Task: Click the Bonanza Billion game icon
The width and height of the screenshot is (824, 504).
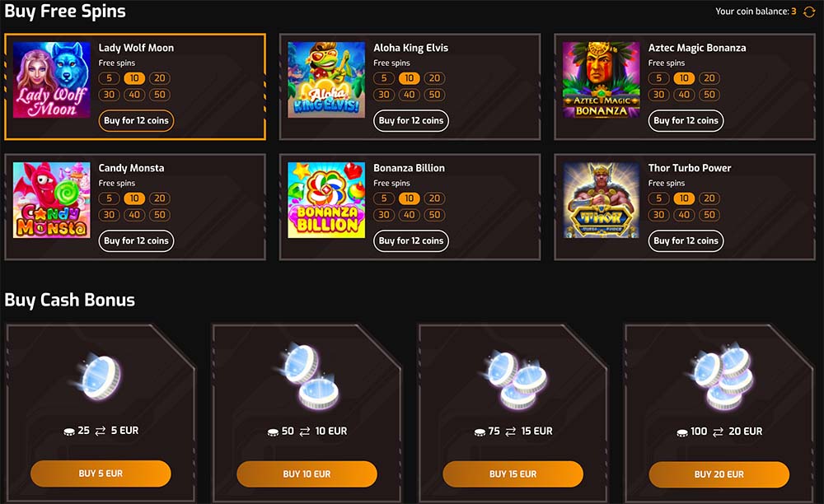Action: tap(326, 200)
